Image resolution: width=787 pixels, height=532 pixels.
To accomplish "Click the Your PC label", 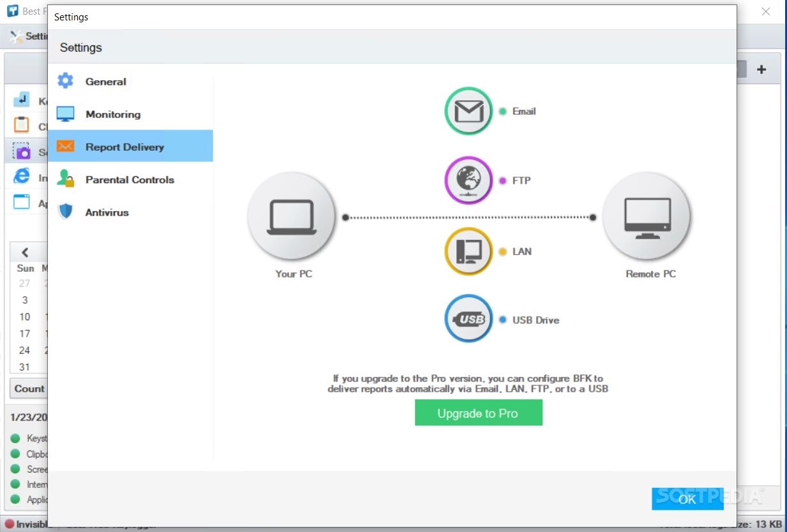I will [x=294, y=274].
